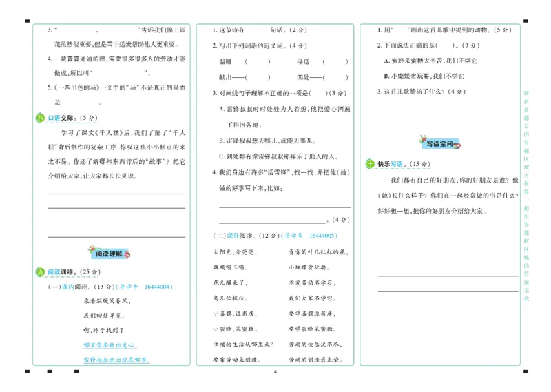This screenshot has width=551, height=392.
Task: Click the poem line 啊,终于找到了
Action: pyautogui.click(x=104, y=331)
